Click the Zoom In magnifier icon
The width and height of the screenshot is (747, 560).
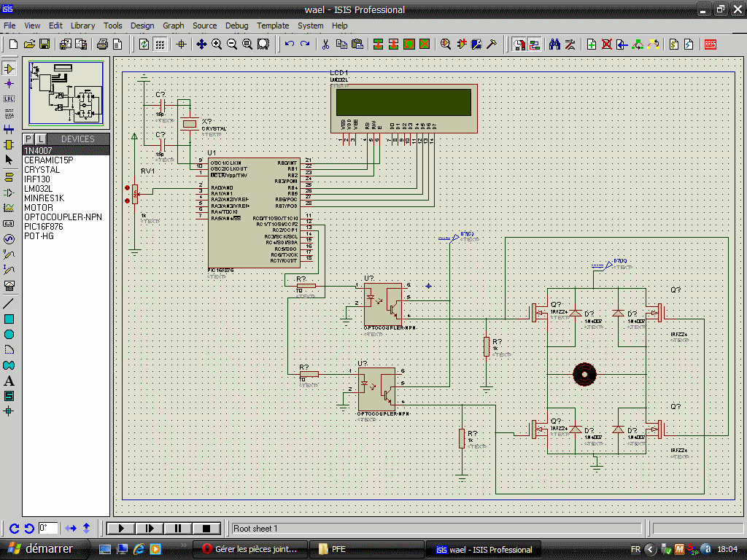[x=217, y=44]
